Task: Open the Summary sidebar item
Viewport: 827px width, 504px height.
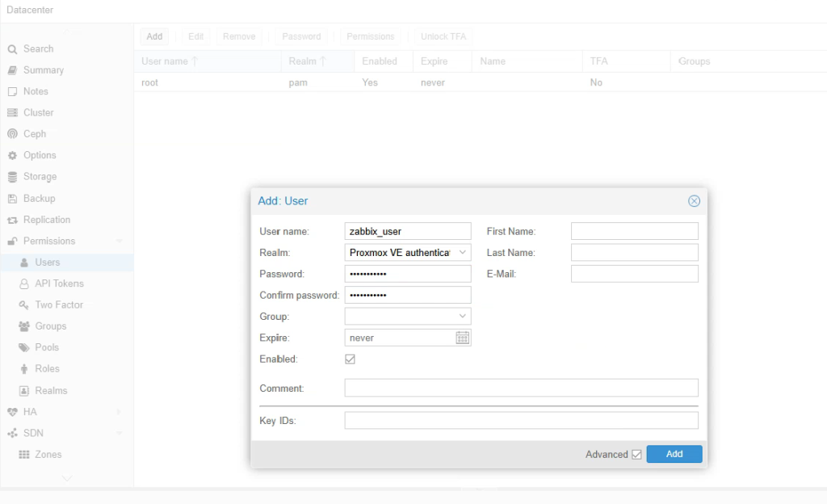Action: pos(43,70)
